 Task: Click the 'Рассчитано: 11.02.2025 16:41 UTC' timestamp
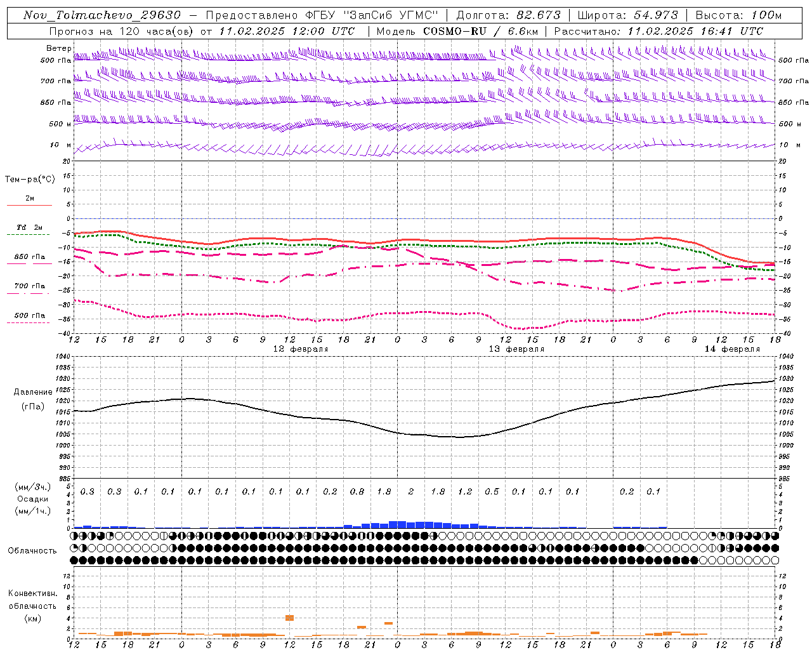(x=658, y=31)
